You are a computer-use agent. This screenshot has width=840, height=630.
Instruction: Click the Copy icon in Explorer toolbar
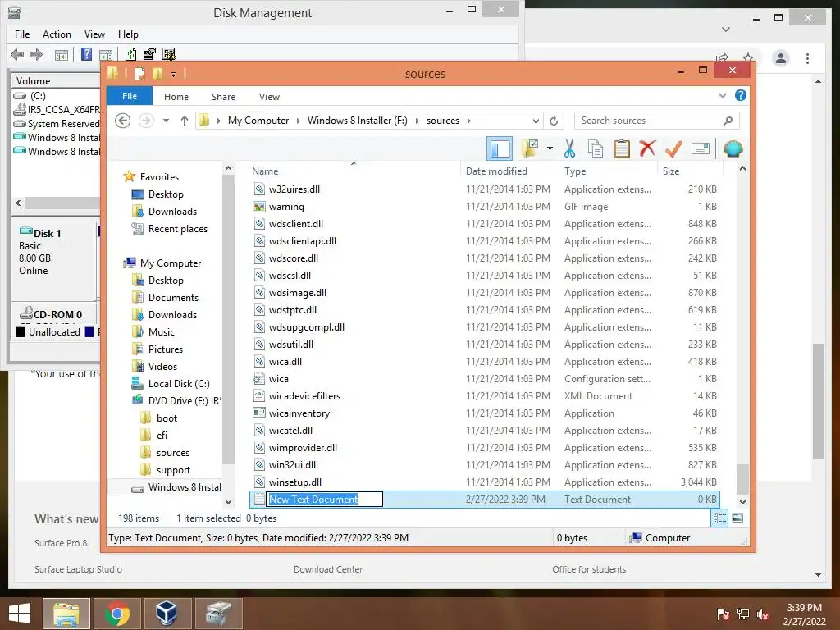point(596,148)
